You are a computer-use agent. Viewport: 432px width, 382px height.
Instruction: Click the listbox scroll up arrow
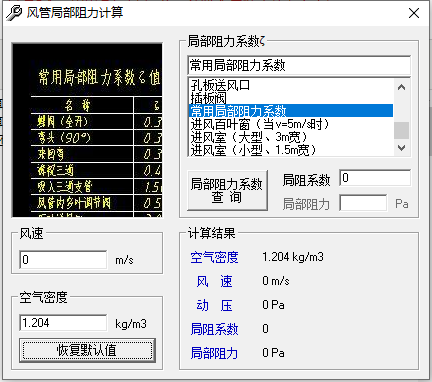pyautogui.click(x=401, y=87)
